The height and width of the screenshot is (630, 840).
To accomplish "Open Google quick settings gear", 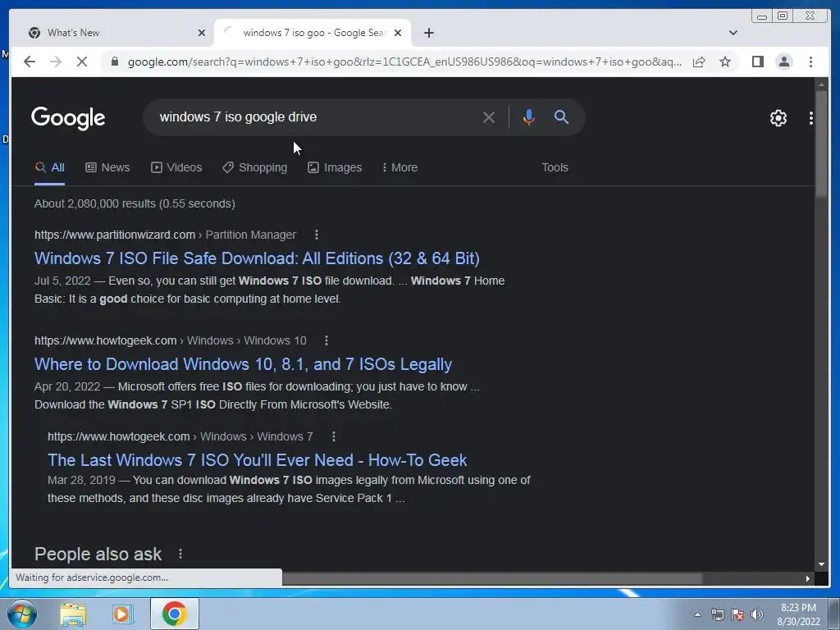I will pos(778,118).
